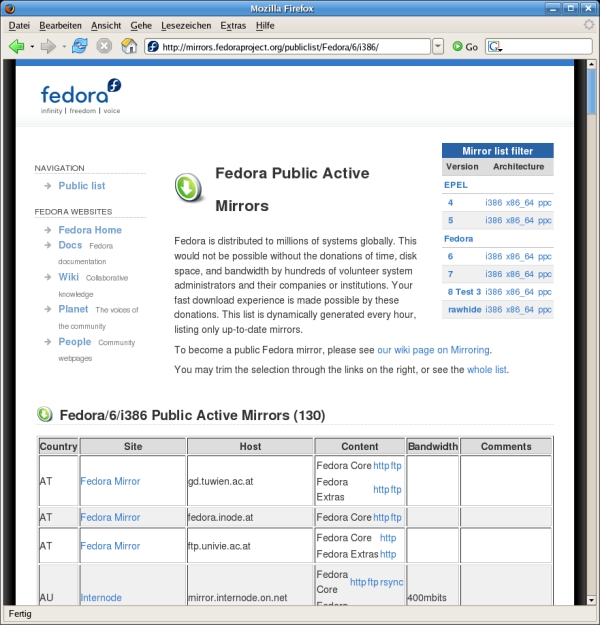Screen dimensions: 600x625
Task: Click the green Back arrow button
Action: (x=16, y=46)
